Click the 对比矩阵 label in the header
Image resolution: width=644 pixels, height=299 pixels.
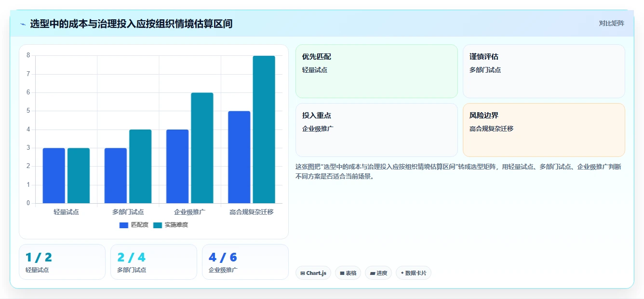pyautogui.click(x=611, y=23)
